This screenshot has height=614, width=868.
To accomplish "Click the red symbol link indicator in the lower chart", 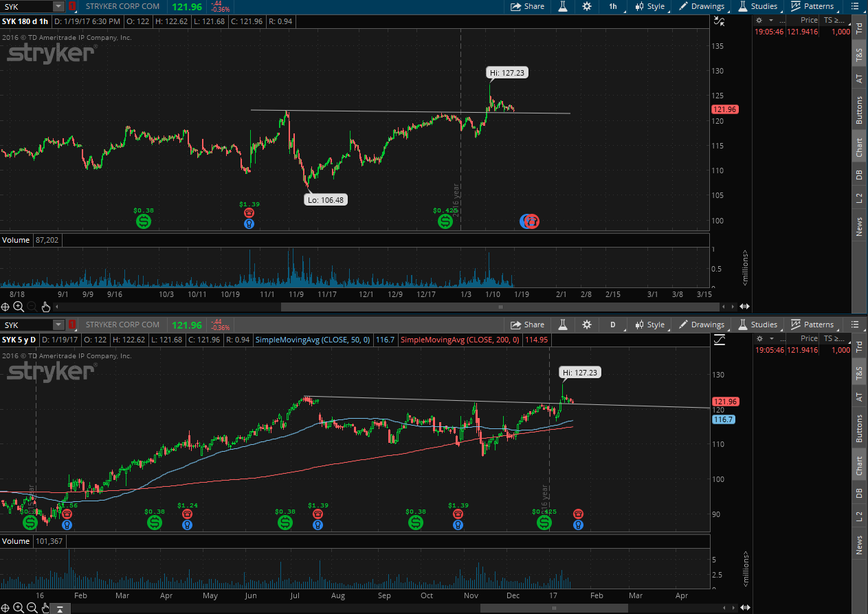I will pyautogui.click(x=71, y=325).
